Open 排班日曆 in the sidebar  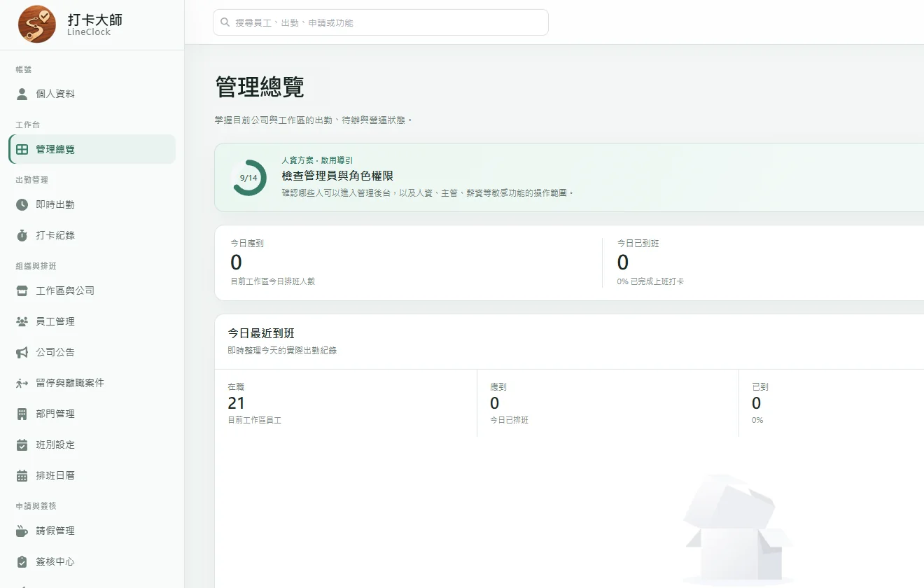[x=92, y=475]
